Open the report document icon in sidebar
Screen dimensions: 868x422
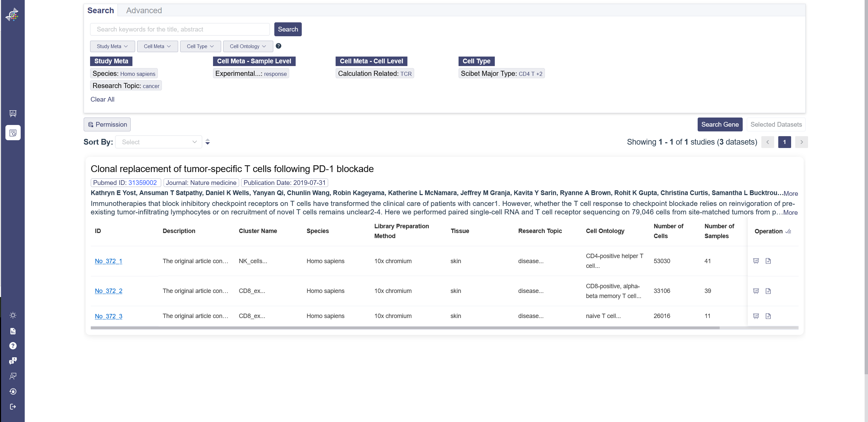(x=13, y=331)
